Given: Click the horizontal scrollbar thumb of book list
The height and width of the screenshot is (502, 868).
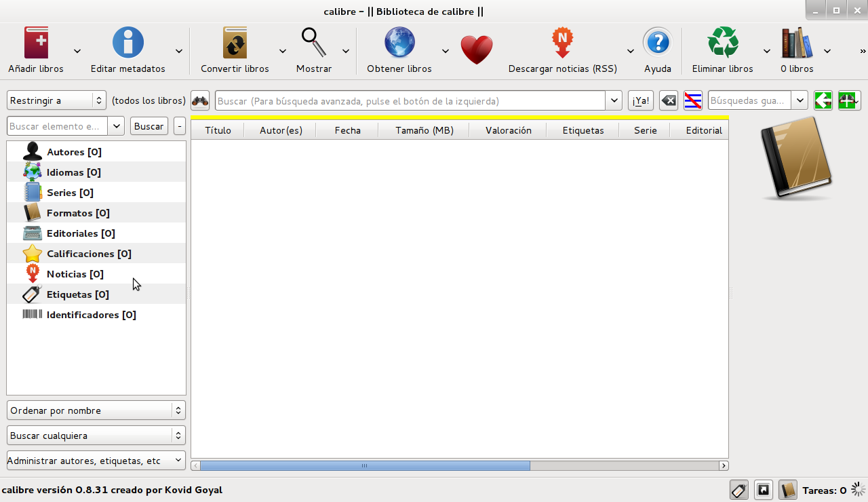Looking at the screenshot, I should tap(365, 466).
